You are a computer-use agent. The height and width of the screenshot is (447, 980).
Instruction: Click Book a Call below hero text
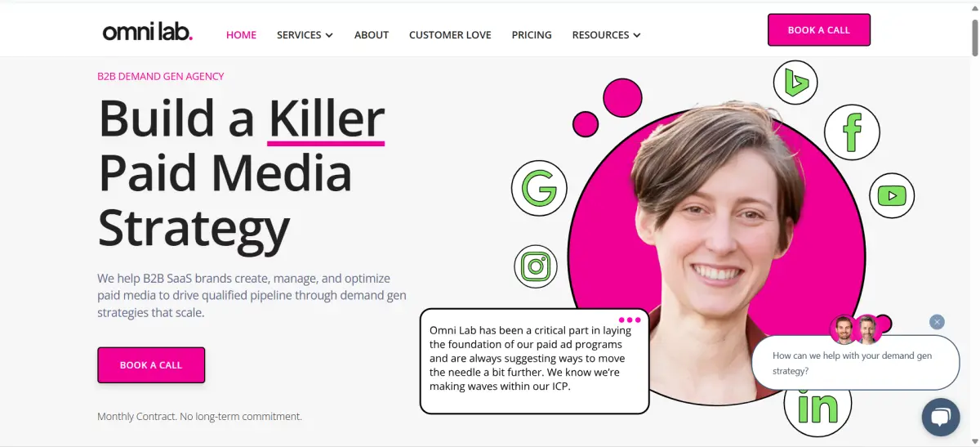point(151,365)
